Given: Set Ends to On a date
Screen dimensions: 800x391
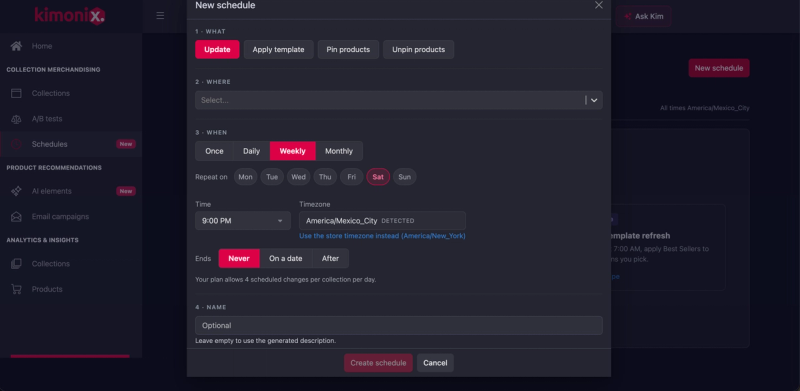Looking at the screenshot, I should 286,258.
